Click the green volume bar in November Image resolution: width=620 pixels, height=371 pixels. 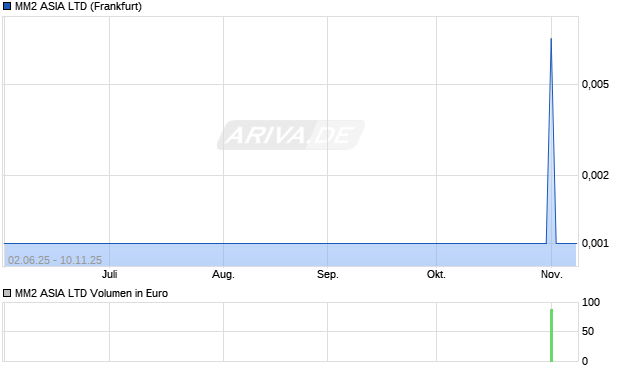click(x=552, y=335)
